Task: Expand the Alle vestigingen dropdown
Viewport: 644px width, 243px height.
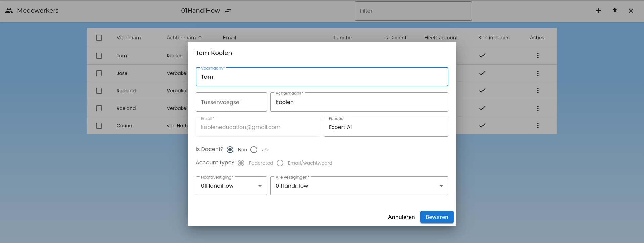Action: coord(359,186)
